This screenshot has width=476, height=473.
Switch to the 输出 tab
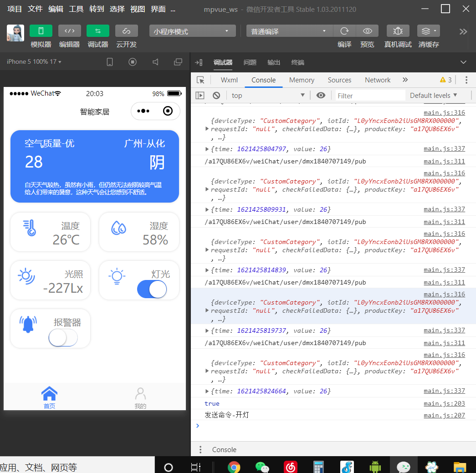tap(273, 62)
